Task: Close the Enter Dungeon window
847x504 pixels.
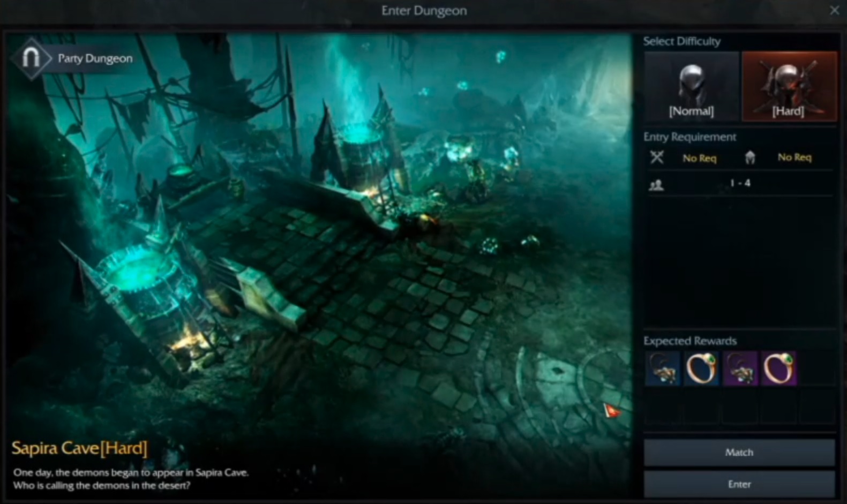Action: [x=834, y=10]
